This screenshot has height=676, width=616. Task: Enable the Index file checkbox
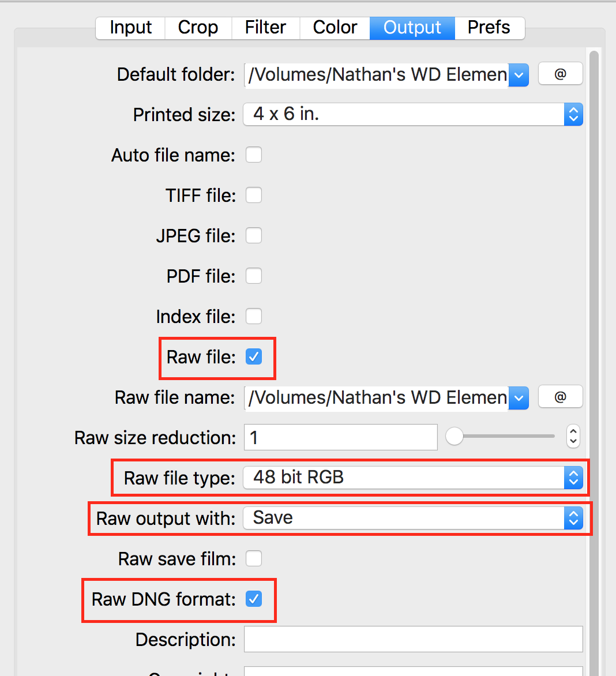[253, 316]
